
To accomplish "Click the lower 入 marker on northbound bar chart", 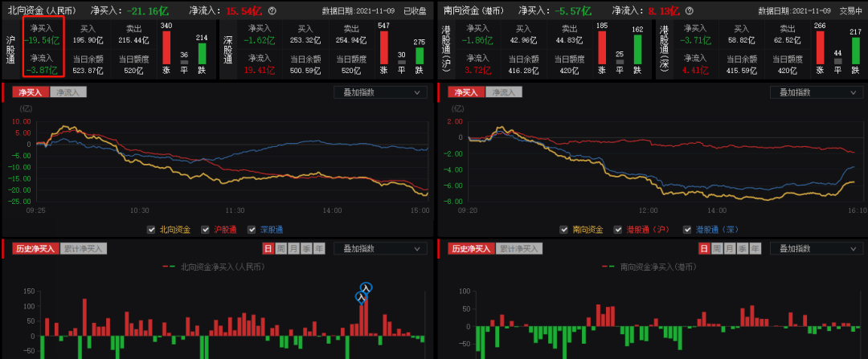I will coord(362,298).
